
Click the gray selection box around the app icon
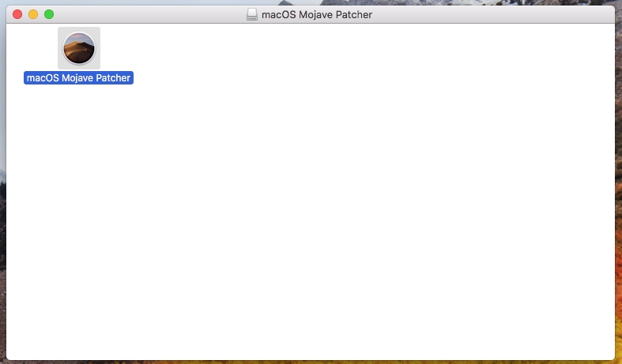click(x=79, y=48)
